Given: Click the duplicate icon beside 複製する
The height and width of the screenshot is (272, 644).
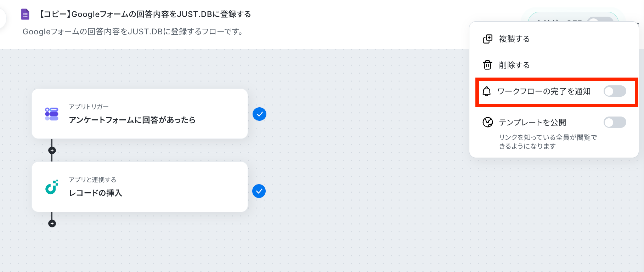Looking at the screenshot, I should [488, 39].
